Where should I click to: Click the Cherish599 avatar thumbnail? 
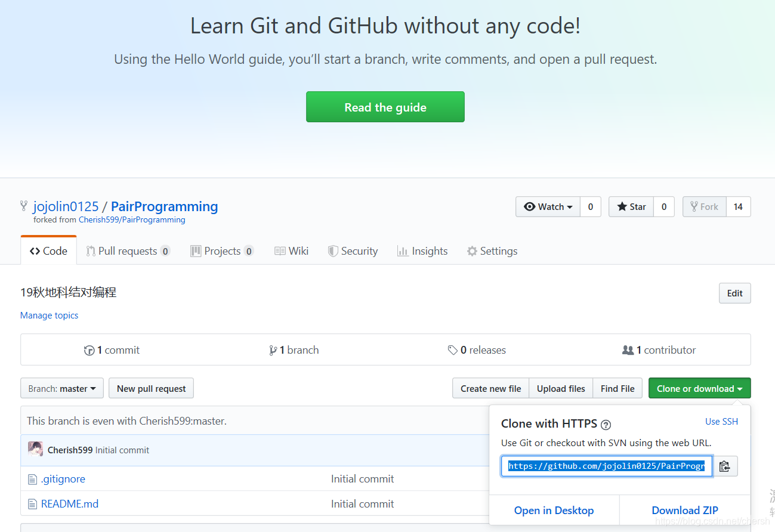(x=35, y=449)
